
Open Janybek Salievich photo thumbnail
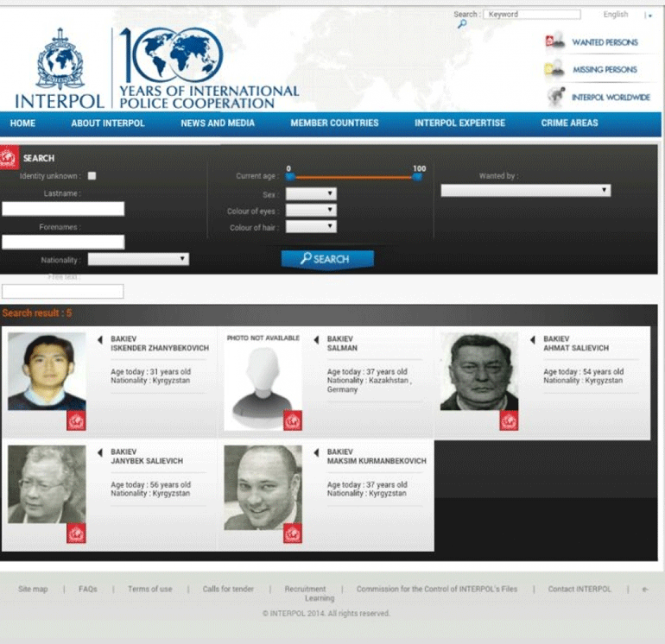47,484
